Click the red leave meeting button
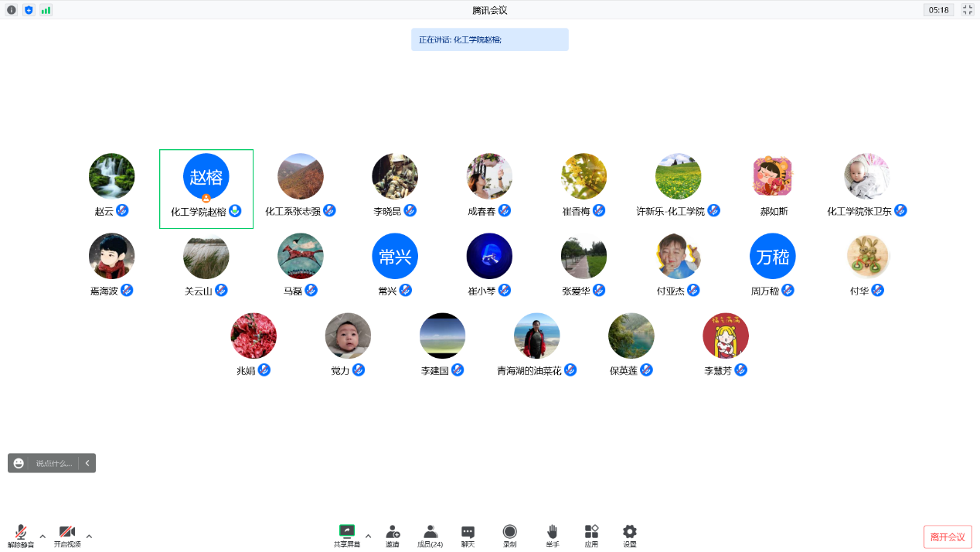980x552 pixels. pos(947,537)
